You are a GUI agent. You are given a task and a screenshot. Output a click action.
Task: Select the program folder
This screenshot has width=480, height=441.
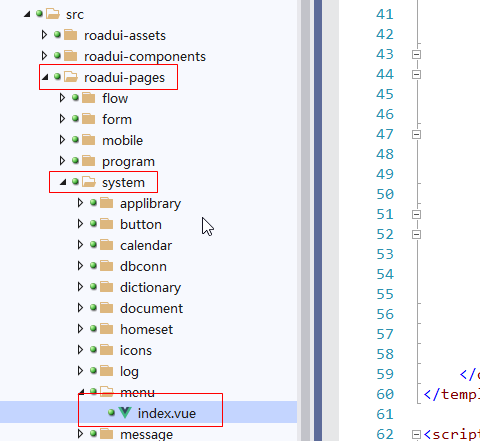coord(128,161)
